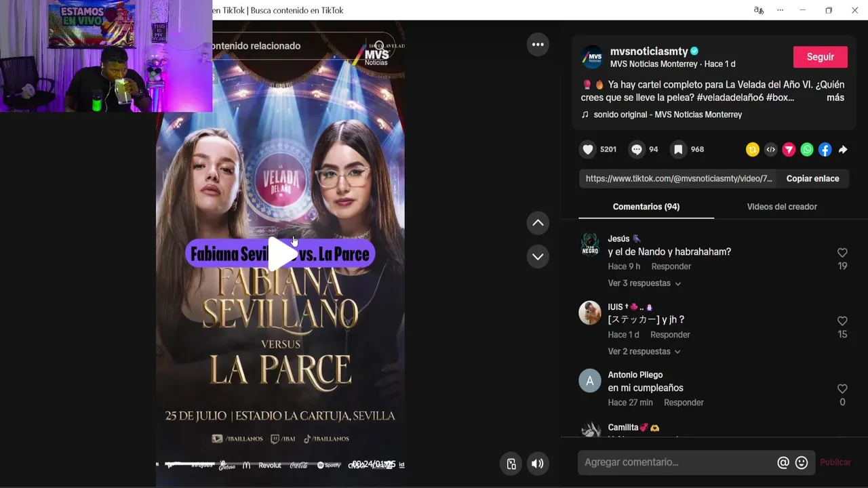Reply to IUIS's comment with Responder
The image size is (868, 488).
click(x=670, y=335)
